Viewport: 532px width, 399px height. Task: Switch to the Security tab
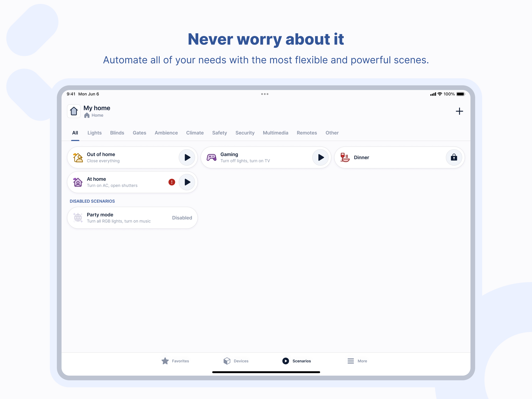pos(245,133)
